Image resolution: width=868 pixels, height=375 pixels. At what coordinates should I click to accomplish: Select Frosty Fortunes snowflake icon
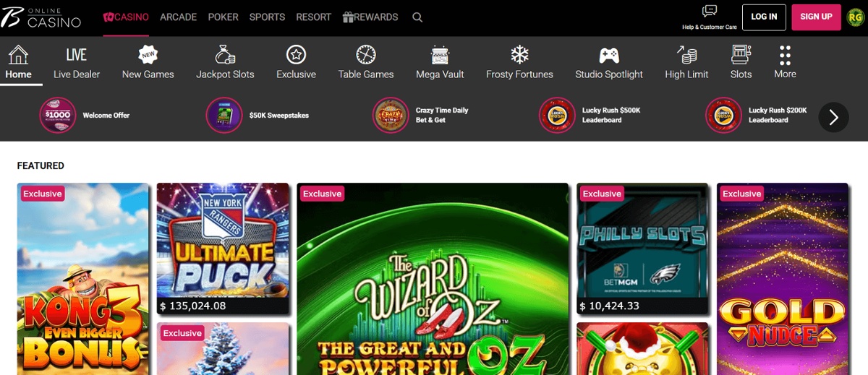pos(519,54)
